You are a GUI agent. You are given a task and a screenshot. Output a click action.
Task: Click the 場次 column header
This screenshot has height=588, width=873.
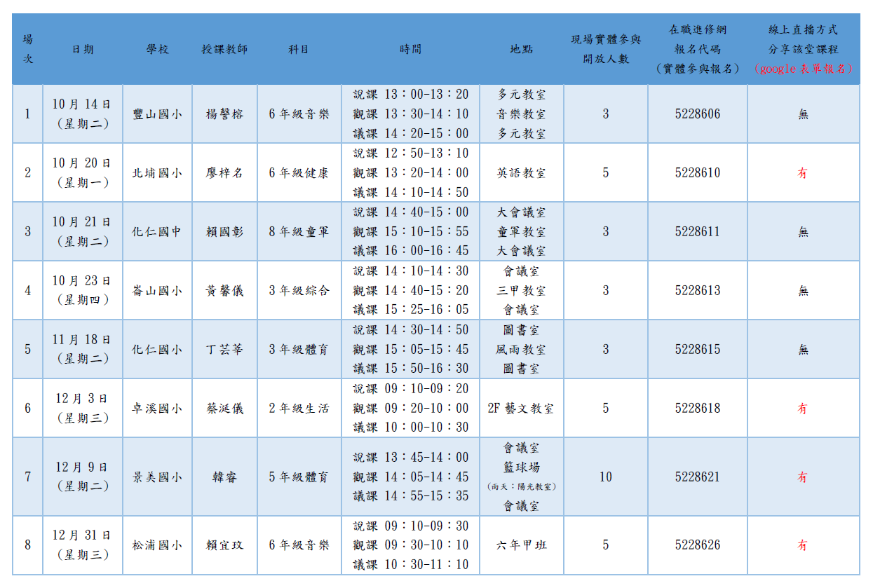(x=27, y=49)
